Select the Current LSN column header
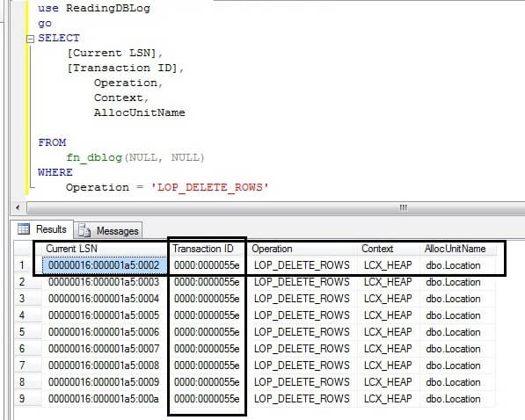525x420 pixels. [105, 249]
